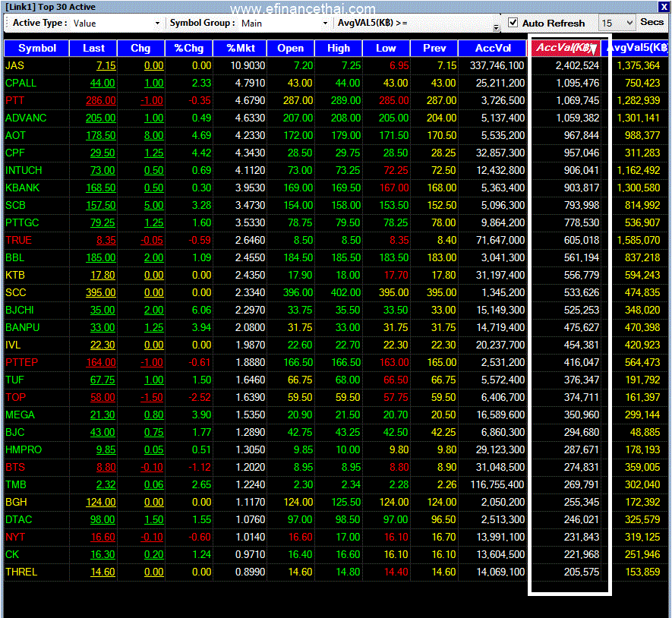672x618 pixels.
Task: Sort by the AccVol column header
Action: tap(493, 48)
